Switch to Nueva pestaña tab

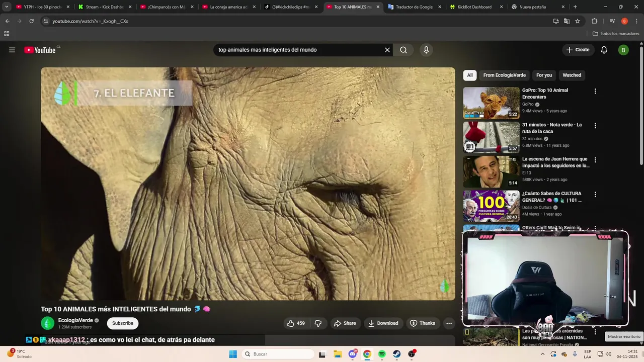pyautogui.click(x=532, y=7)
